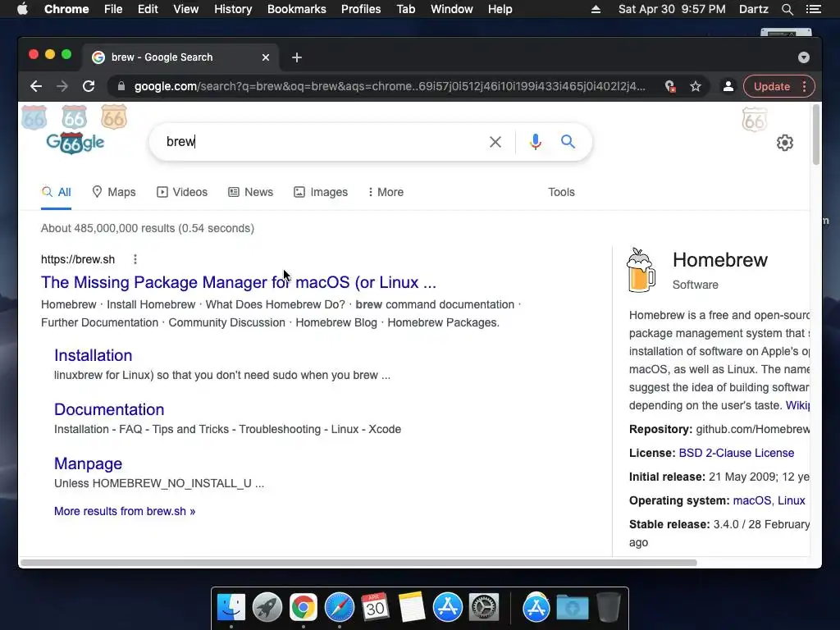
Task: Close the 'brew - Google Search' tab
Action: (266, 57)
